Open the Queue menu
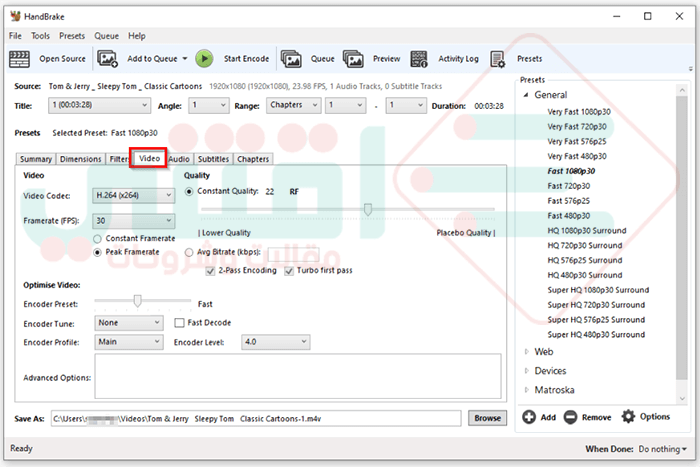The height and width of the screenshot is (467, 700). pos(106,36)
